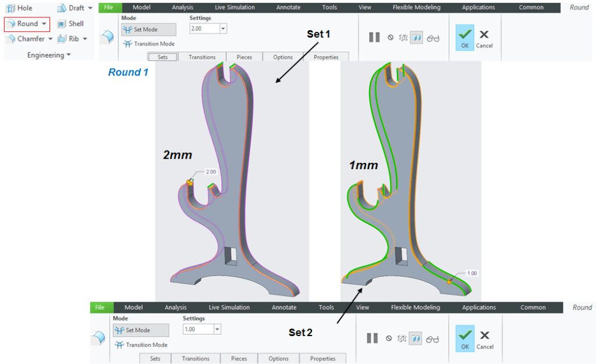Viewport: 596px width, 364px height.
Task: Click green File button in 1.00 ribbon
Action: pyautogui.click(x=100, y=308)
